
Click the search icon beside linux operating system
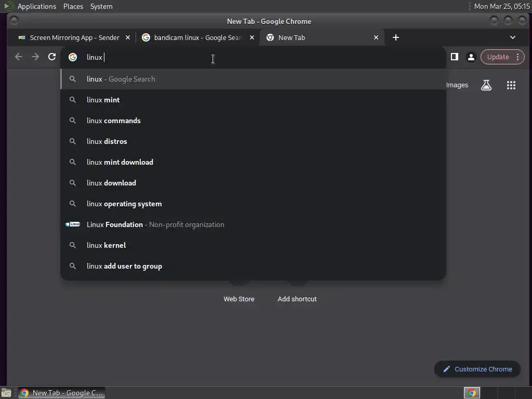(x=73, y=204)
